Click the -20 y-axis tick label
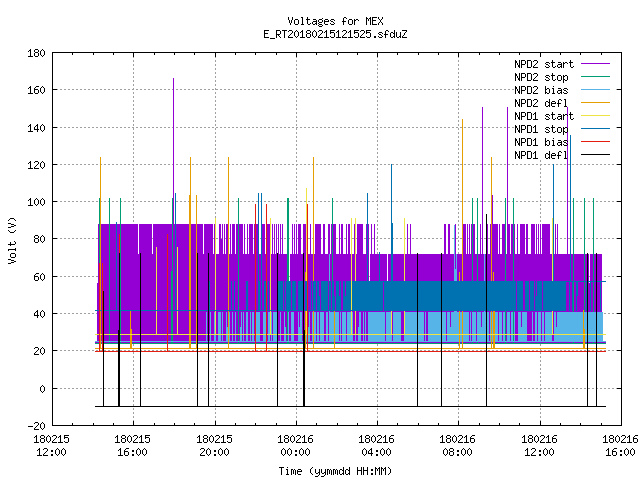 coord(36,426)
